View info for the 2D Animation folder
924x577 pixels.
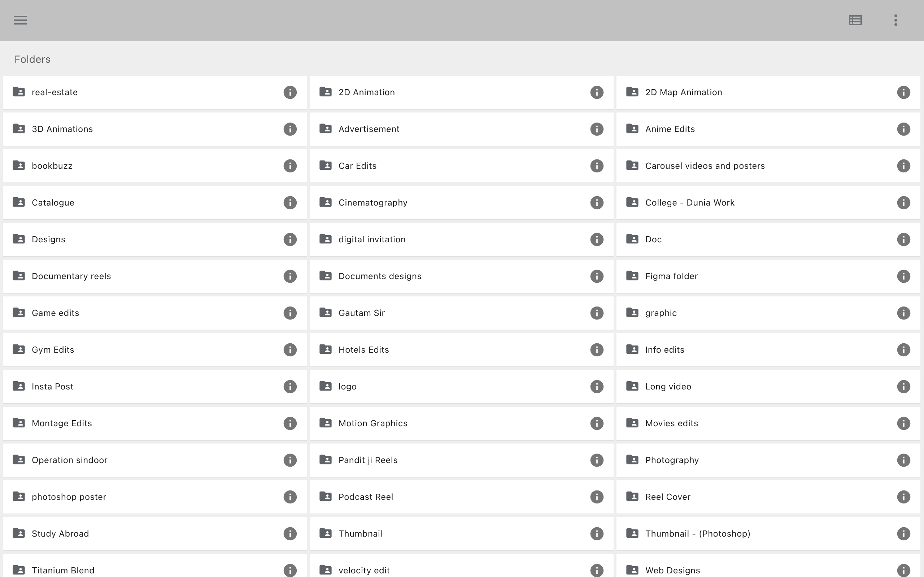[597, 92]
